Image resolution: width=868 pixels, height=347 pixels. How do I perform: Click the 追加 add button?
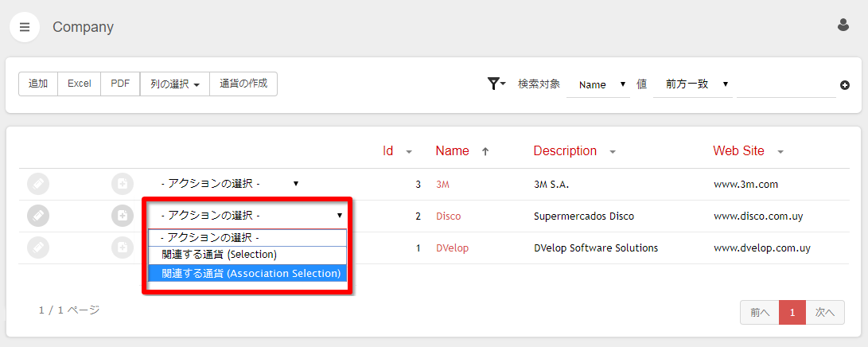point(38,84)
